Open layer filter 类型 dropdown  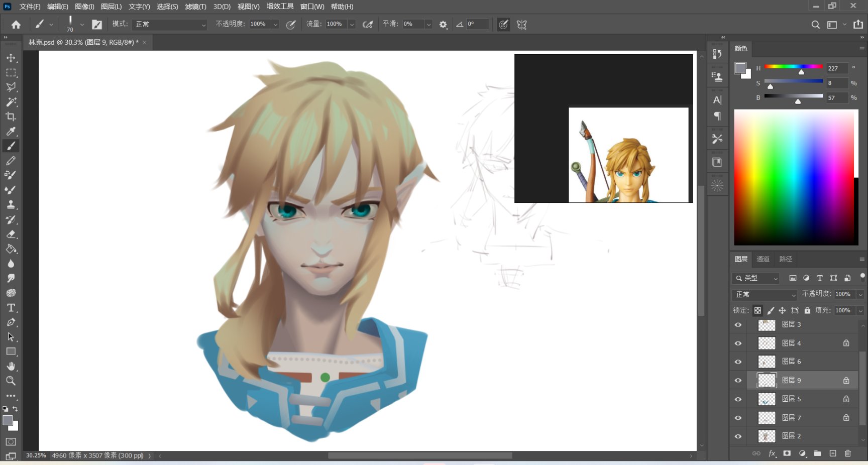click(x=755, y=278)
